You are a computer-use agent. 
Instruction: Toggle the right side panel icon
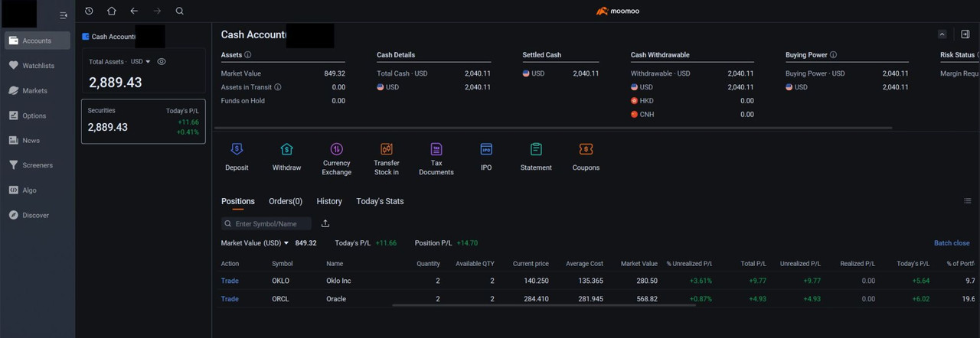965,34
